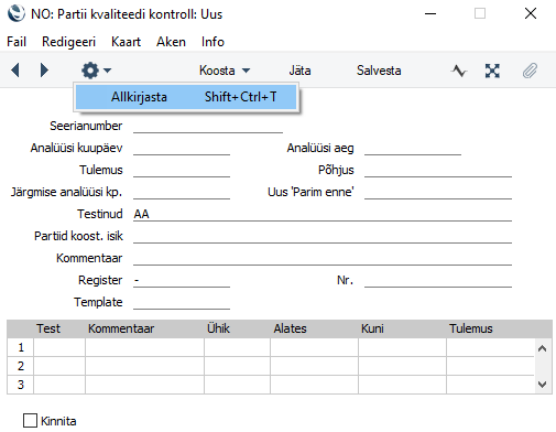The image size is (556, 432).
Task: Click dropdown arrow beside gear icon
Action: [x=107, y=70]
